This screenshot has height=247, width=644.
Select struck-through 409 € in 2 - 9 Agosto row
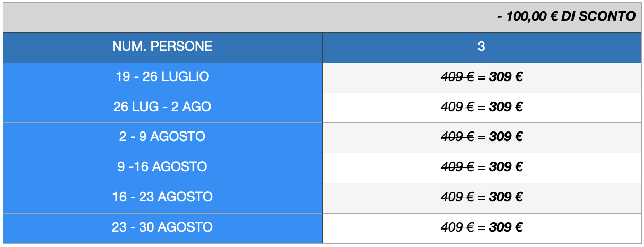click(457, 137)
